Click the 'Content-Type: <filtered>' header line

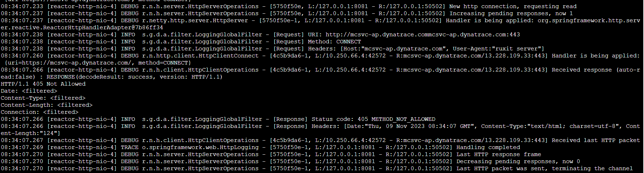[43, 98]
